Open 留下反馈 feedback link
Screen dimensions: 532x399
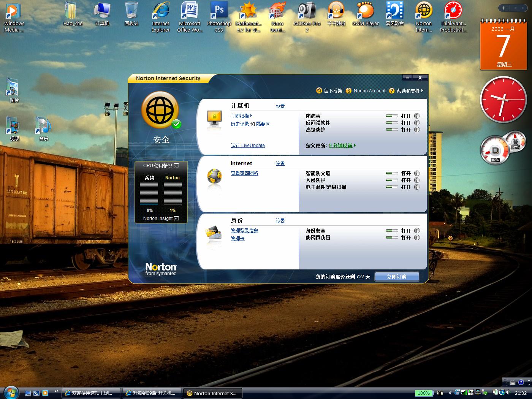tap(329, 91)
